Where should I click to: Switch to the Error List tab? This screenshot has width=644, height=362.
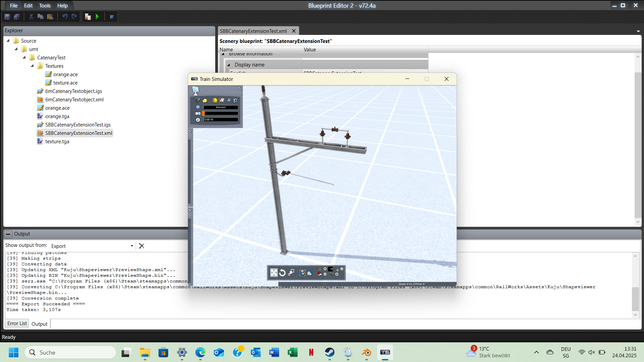click(17, 323)
